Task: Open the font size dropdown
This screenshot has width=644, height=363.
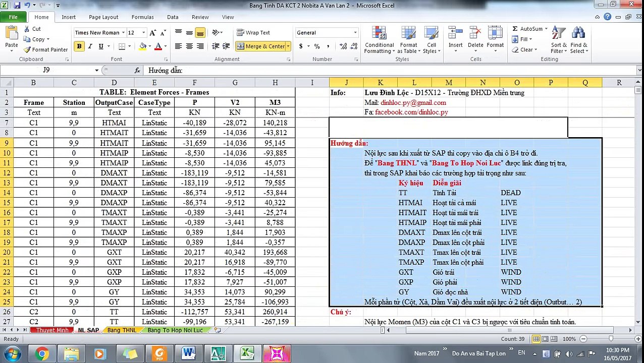Action: [x=143, y=33]
